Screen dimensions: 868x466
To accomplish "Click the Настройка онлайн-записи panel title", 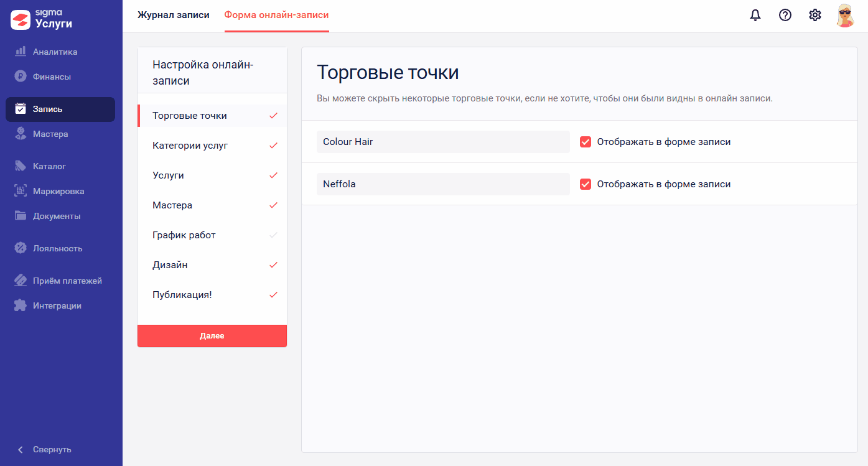I will pyautogui.click(x=203, y=72).
